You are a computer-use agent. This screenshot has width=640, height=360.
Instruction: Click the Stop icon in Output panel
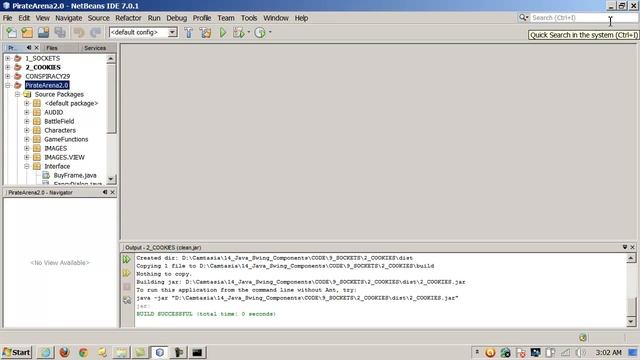(127, 287)
